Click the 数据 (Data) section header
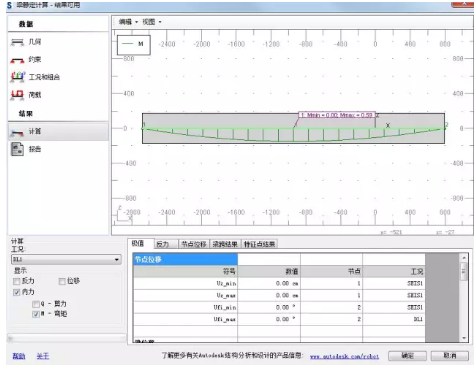Viewport: 476px width, 369px height. point(26,24)
